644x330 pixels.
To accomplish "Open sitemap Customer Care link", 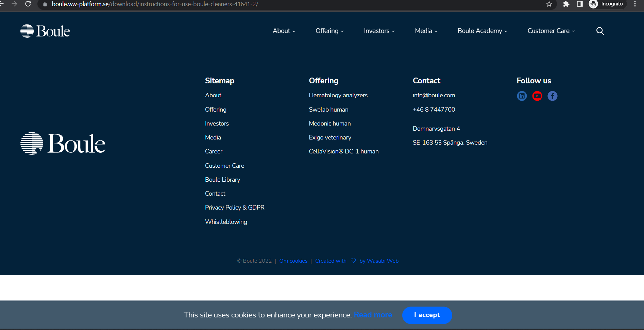I will tap(224, 166).
